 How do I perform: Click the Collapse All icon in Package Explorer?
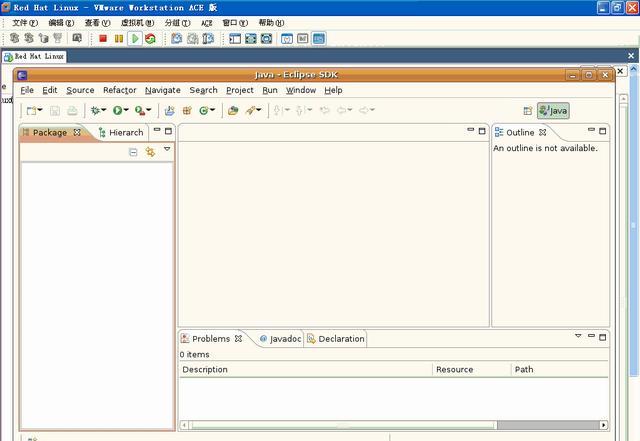[x=133, y=152]
